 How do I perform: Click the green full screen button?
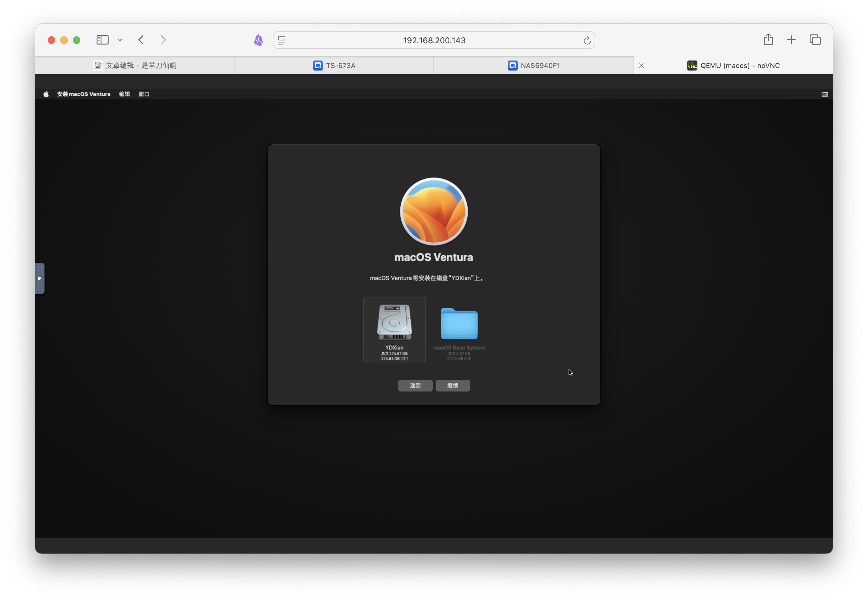point(76,40)
